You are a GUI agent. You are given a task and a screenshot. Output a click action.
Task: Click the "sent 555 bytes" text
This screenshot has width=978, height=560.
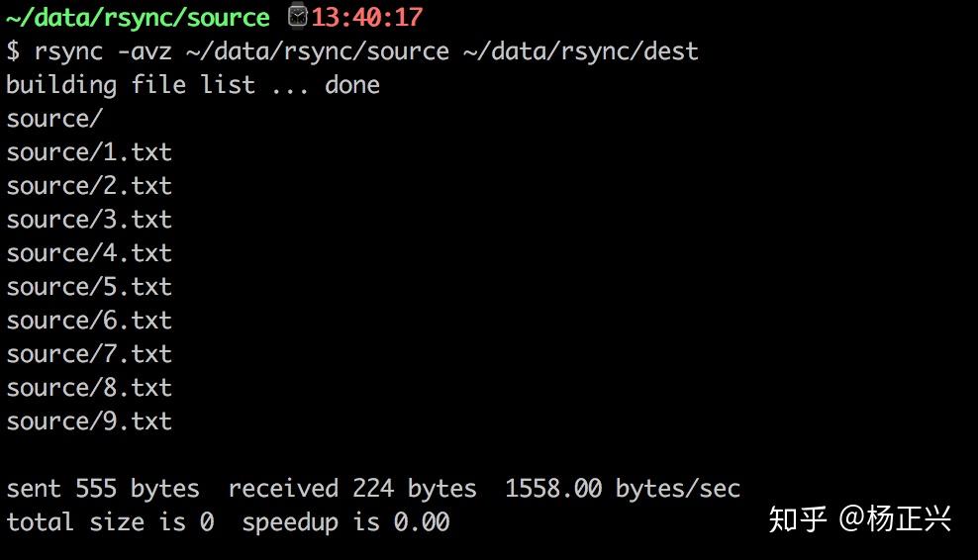(103, 489)
